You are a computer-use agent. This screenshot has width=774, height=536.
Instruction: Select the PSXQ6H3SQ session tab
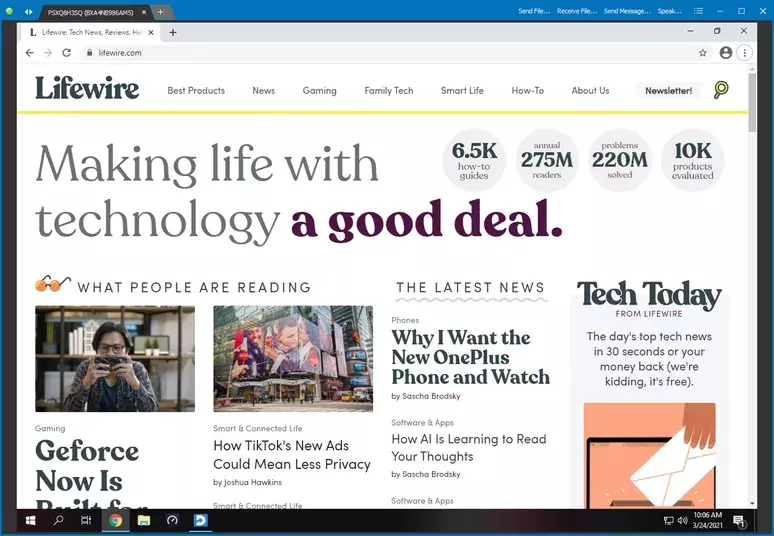pyautogui.click(x=90, y=12)
